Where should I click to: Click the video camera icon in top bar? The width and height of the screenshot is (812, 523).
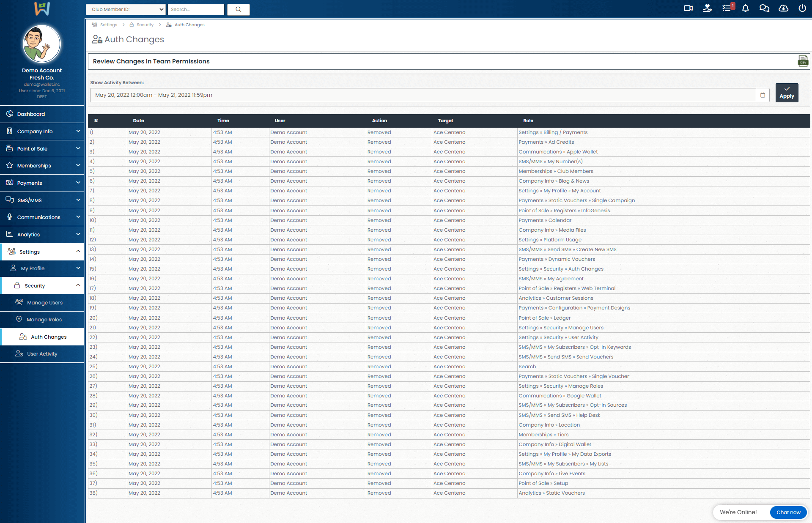tap(688, 8)
